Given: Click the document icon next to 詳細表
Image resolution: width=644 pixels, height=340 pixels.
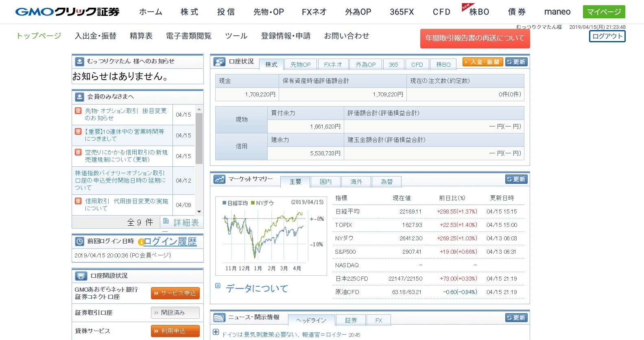Looking at the screenshot, I should point(166,221).
